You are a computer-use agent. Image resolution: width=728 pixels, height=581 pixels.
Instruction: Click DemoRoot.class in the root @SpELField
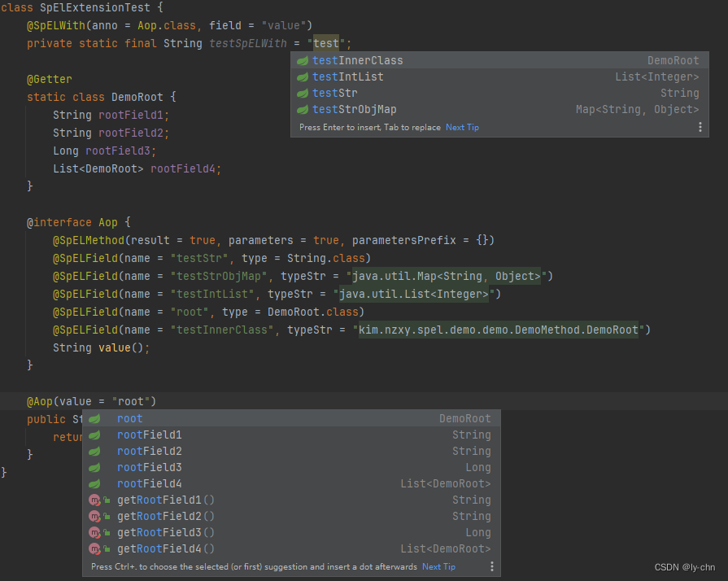[312, 312]
